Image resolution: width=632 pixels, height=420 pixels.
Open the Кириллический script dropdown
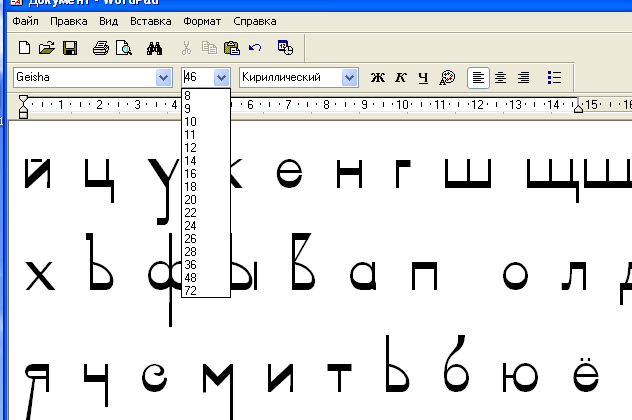pyautogui.click(x=349, y=77)
